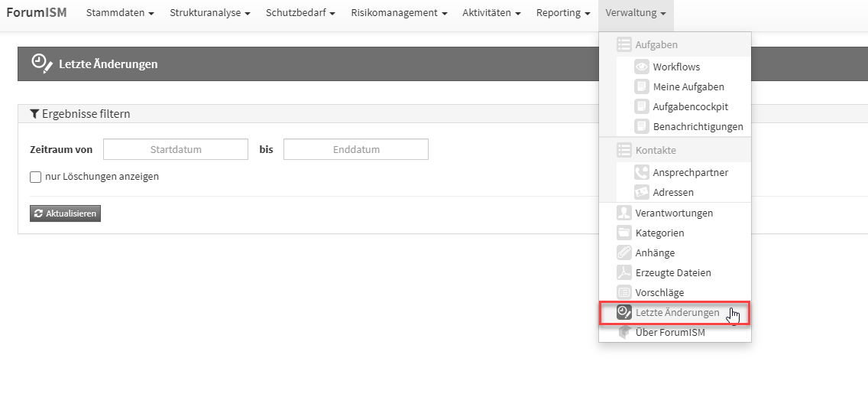
Task: Click the refresh icon on Aktualisieren
Action: click(x=38, y=213)
